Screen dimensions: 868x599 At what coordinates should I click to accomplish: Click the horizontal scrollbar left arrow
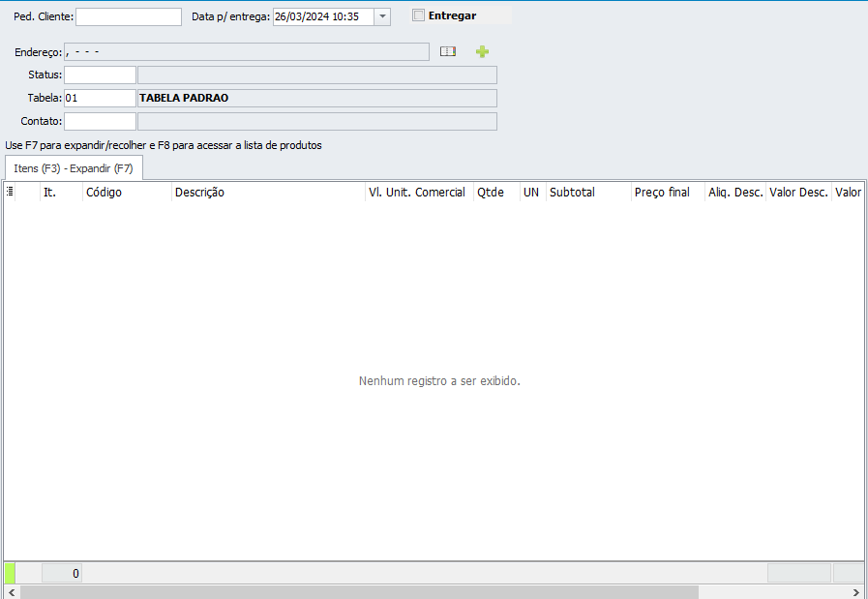click(10, 592)
